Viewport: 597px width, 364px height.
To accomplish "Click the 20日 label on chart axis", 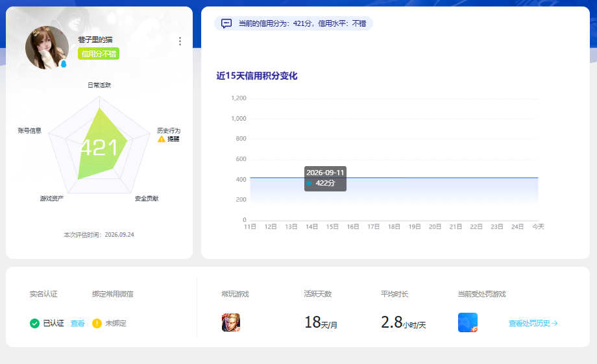I will [x=435, y=226].
